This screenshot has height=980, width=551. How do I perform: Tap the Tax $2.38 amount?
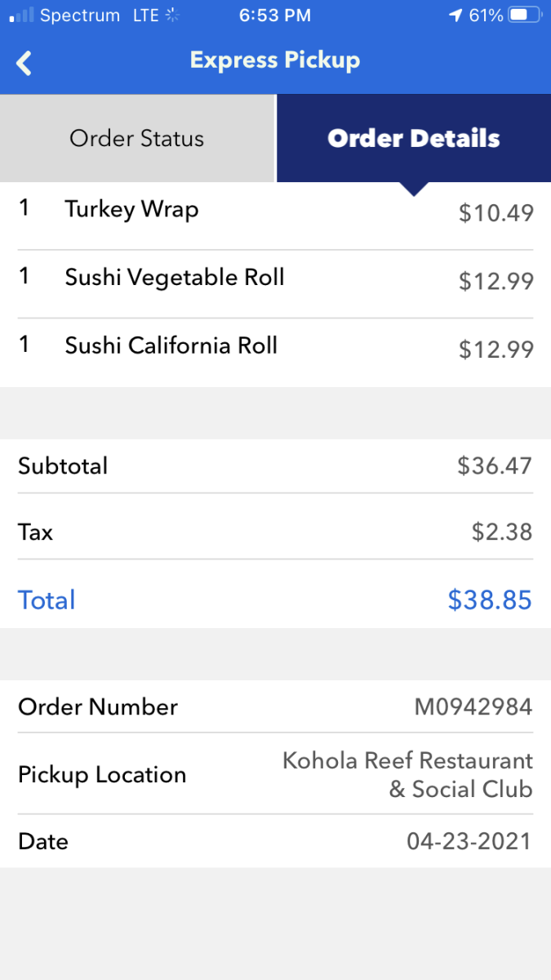pos(502,532)
